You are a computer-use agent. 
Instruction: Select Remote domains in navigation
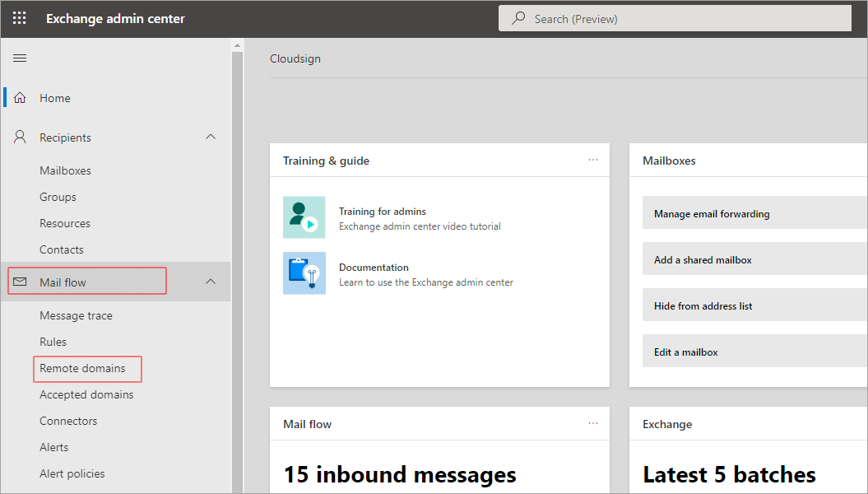pyautogui.click(x=83, y=368)
